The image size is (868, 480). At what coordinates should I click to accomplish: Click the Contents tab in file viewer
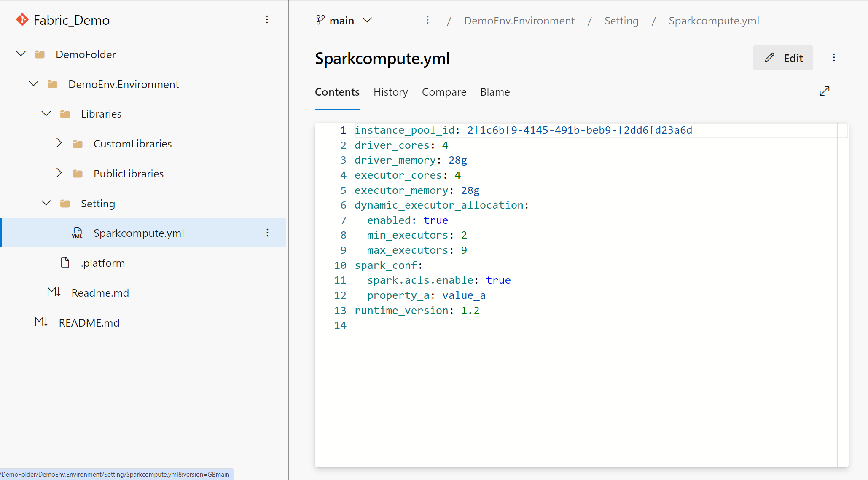pos(337,91)
